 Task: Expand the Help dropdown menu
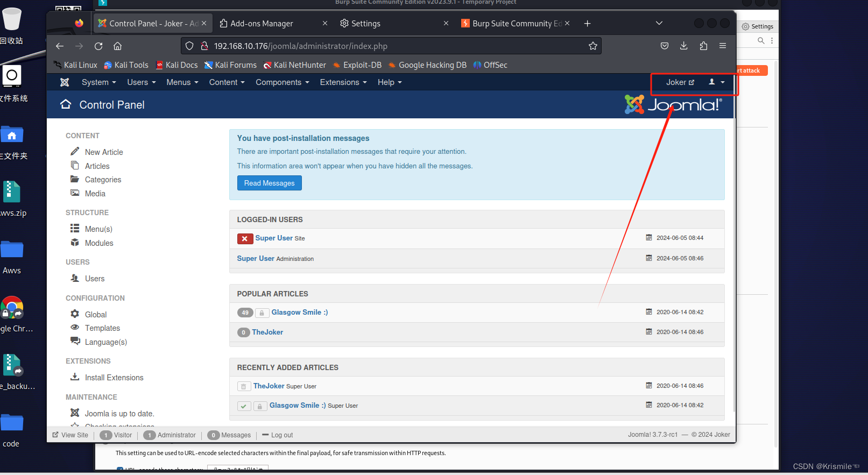point(390,82)
